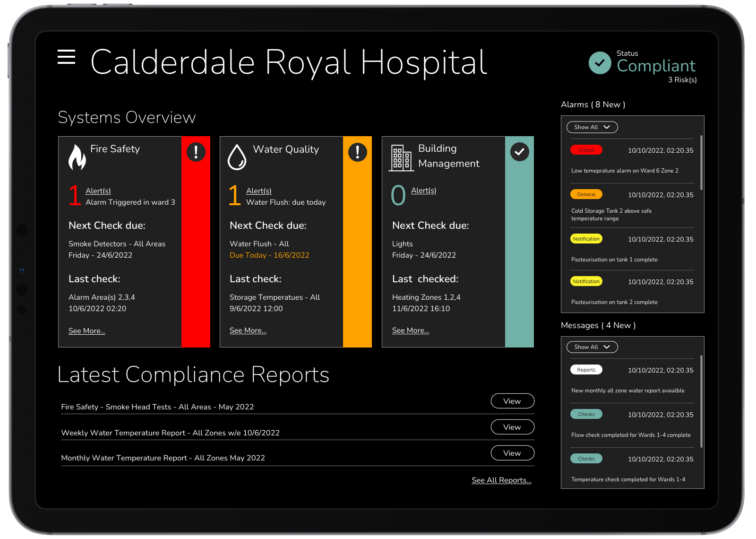Expand the Messages Show All dropdown
Image resolution: width=756 pixels, height=539 pixels.
point(592,347)
